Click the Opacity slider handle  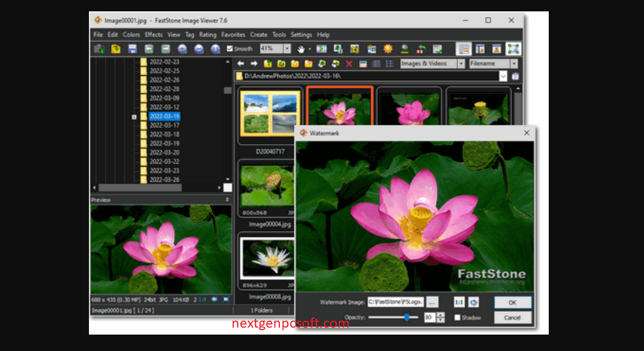pos(407,318)
